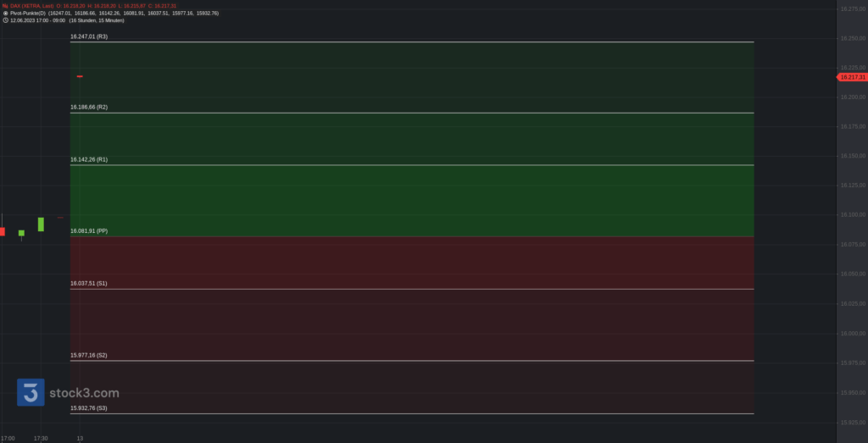Select the tall green candle near 17:30
868x443 pixels.
[x=41, y=224]
